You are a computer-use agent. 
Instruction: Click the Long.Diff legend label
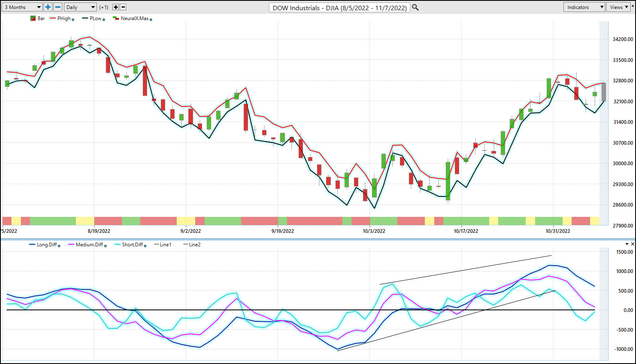coord(47,245)
